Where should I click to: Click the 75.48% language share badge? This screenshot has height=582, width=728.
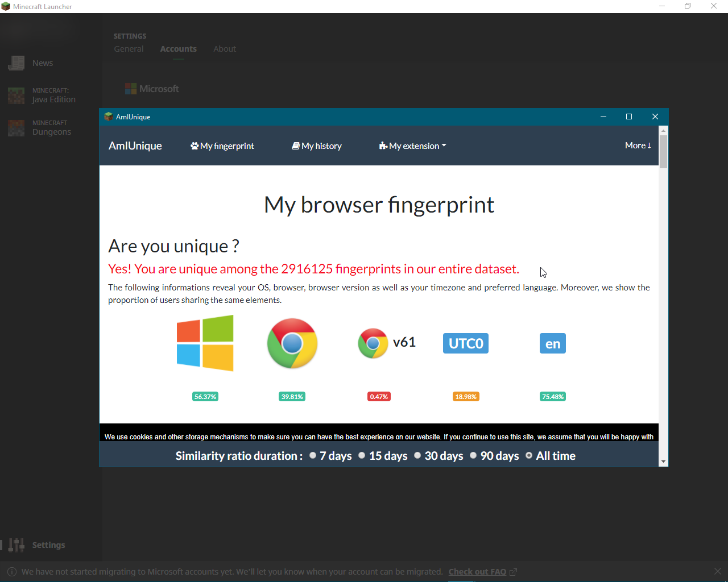point(553,397)
